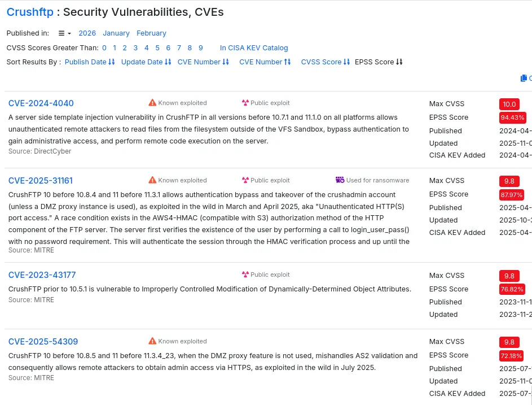
Task: Click Public exploit icon for CVE-2025-31161
Action: 245,180
